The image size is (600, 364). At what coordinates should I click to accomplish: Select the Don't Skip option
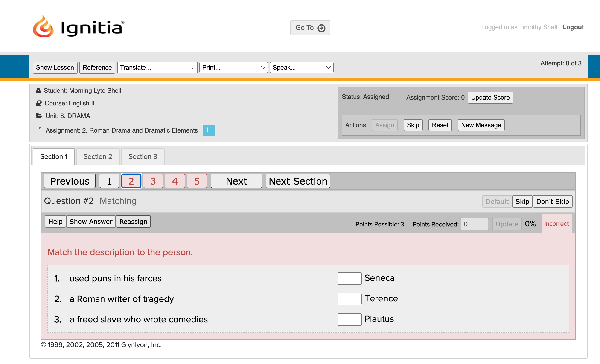pyautogui.click(x=553, y=202)
